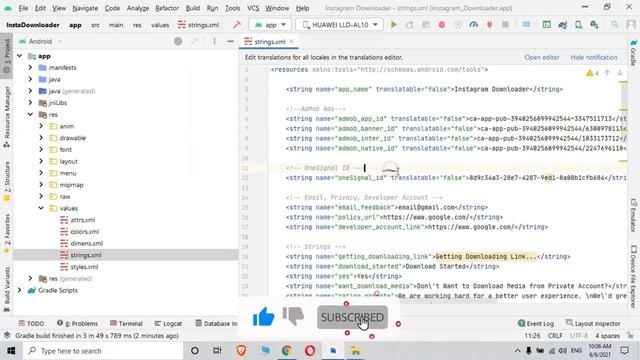Image resolution: width=640 pixels, height=360 pixels.
Task: Click the warnings indicator showing 4
Action: (x=592, y=73)
